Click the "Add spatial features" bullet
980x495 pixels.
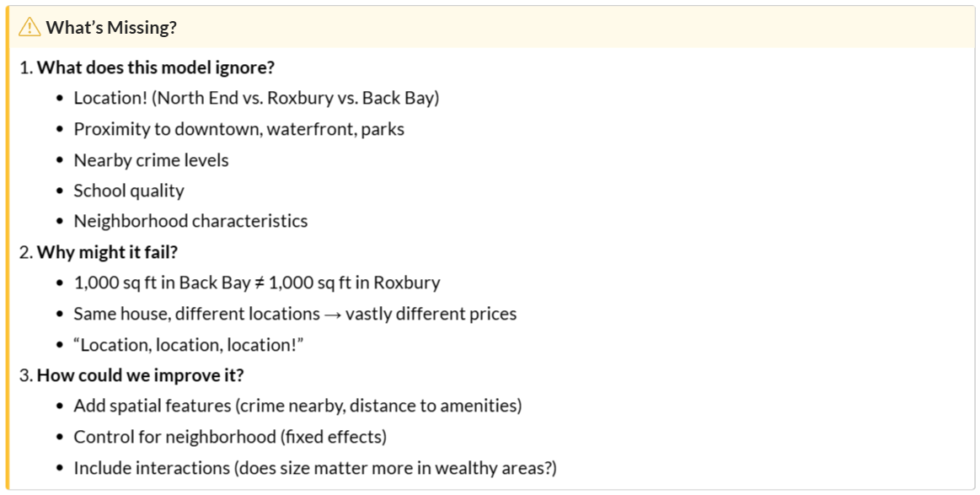point(152,406)
